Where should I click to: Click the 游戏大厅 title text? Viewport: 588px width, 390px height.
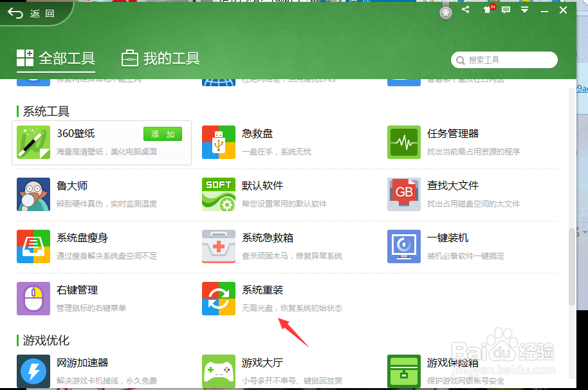click(262, 362)
